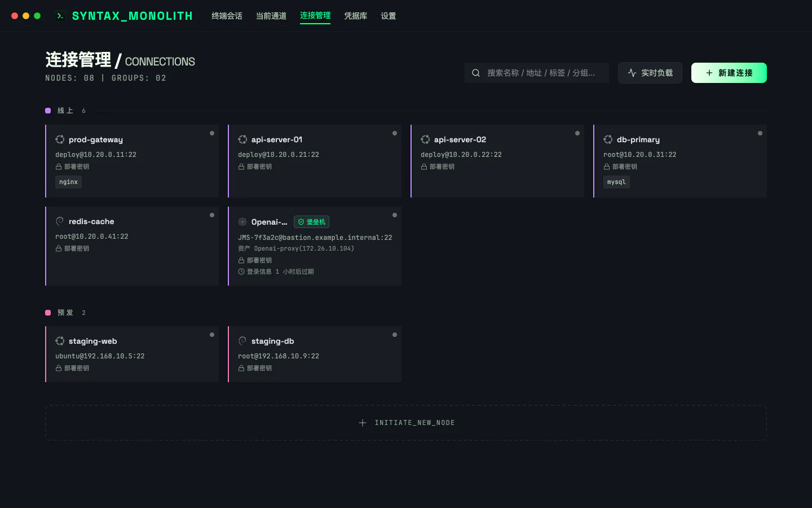This screenshot has width=812, height=508.
Task: Click the 新建连接 button
Action: tap(729, 73)
